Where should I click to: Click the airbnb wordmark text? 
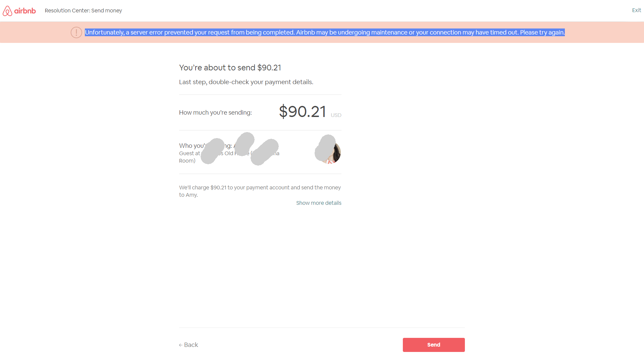click(x=25, y=11)
